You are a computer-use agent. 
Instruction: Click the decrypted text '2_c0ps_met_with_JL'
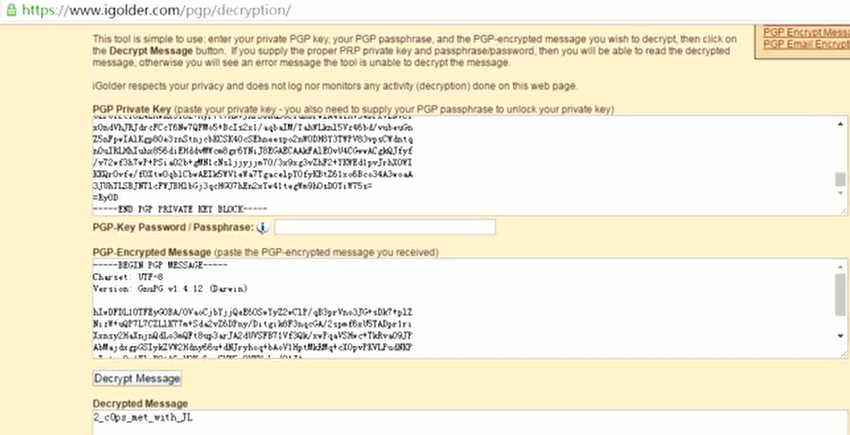coord(143,418)
